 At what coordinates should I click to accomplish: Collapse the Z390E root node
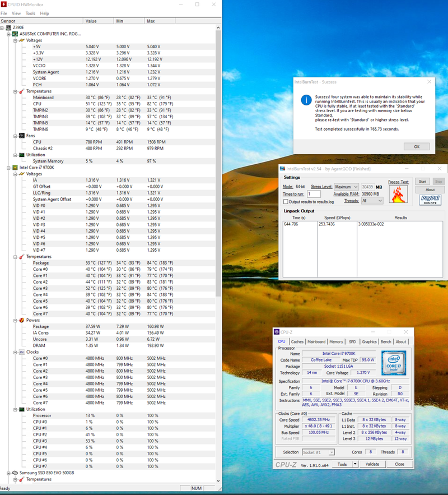pyautogui.click(x=2, y=28)
